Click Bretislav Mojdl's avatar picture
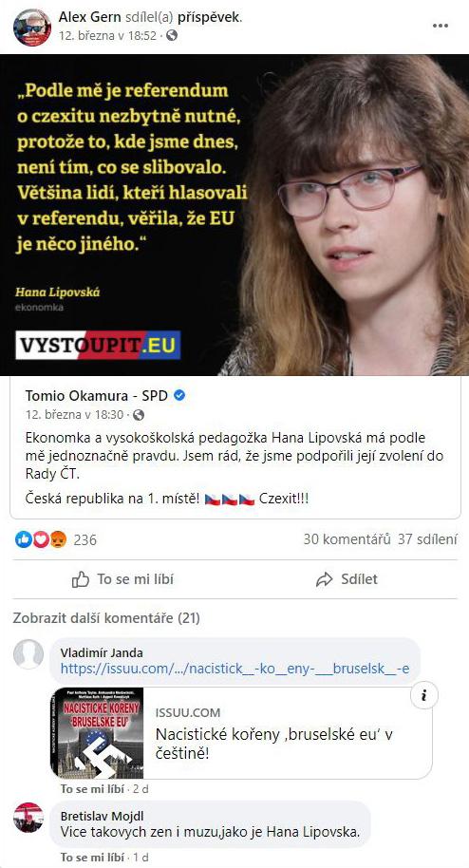 (28, 817)
